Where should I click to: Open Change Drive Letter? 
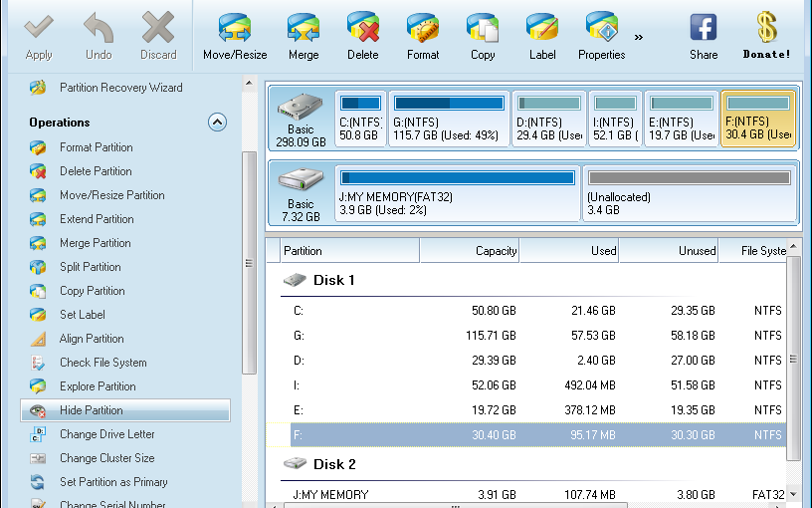coord(92,434)
